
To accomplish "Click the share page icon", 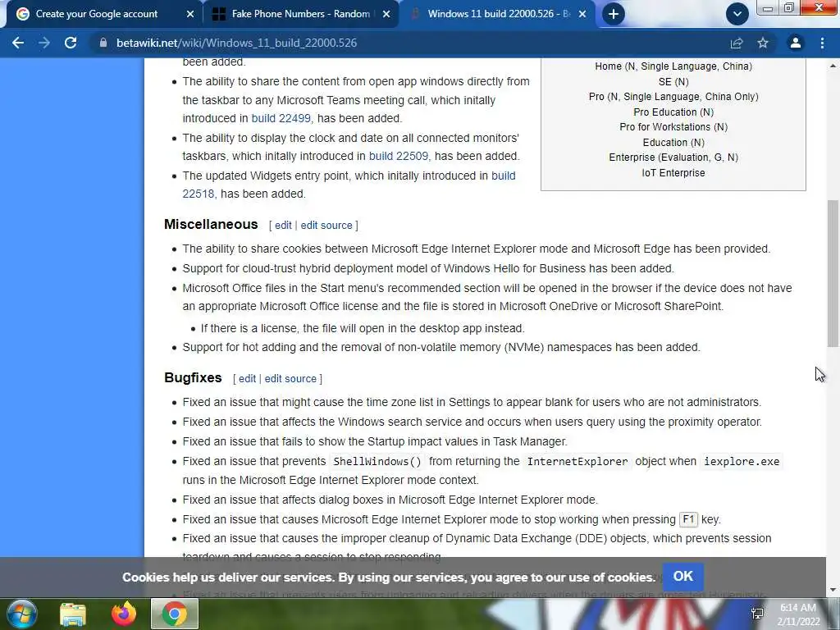I will click(737, 43).
